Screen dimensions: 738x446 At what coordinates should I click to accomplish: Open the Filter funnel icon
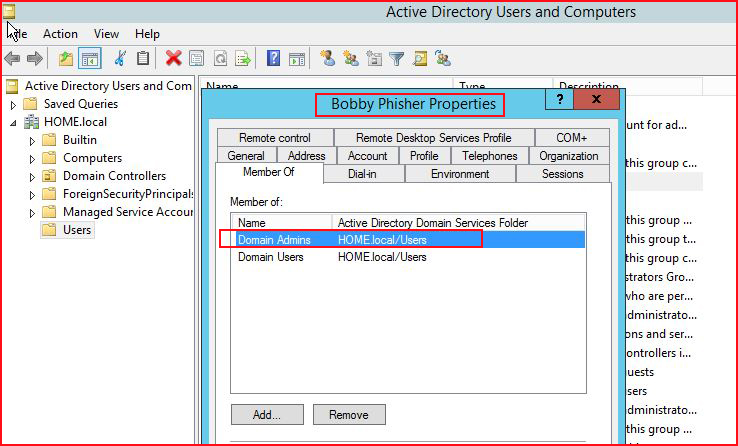point(397,59)
